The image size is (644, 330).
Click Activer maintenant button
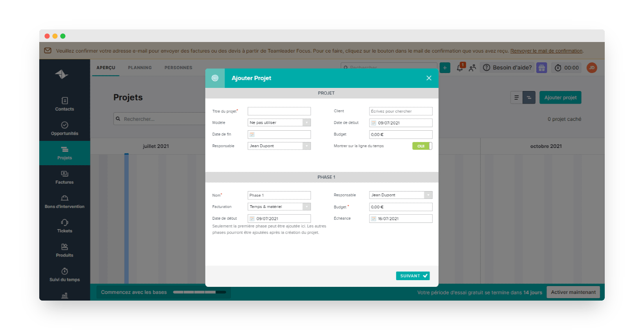[x=573, y=292]
